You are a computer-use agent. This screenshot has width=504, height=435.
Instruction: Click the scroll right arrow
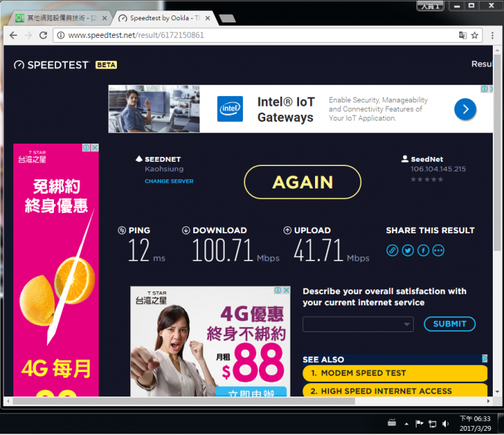click(489, 401)
